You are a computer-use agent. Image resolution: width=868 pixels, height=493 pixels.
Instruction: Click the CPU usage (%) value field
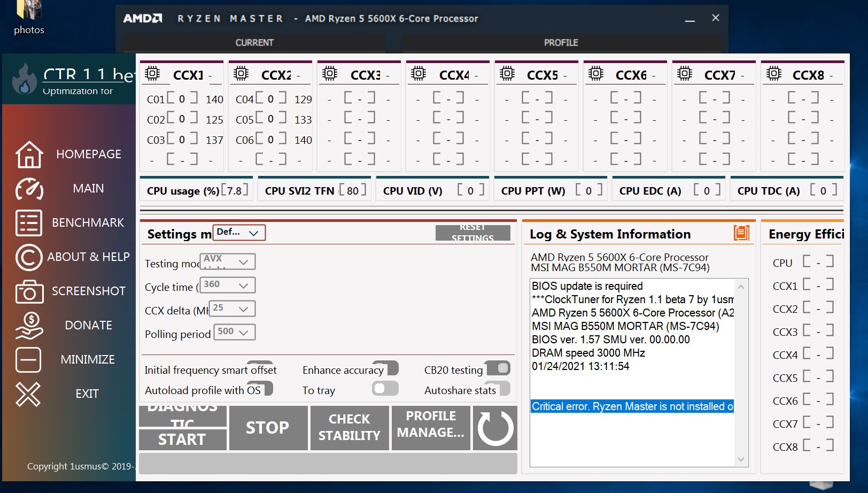pos(234,190)
